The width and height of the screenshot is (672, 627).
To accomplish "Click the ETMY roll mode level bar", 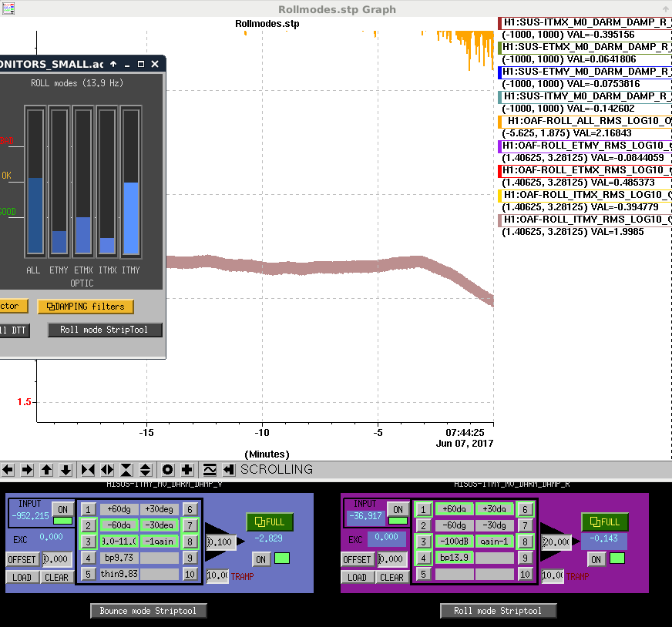I will tap(59, 182).
